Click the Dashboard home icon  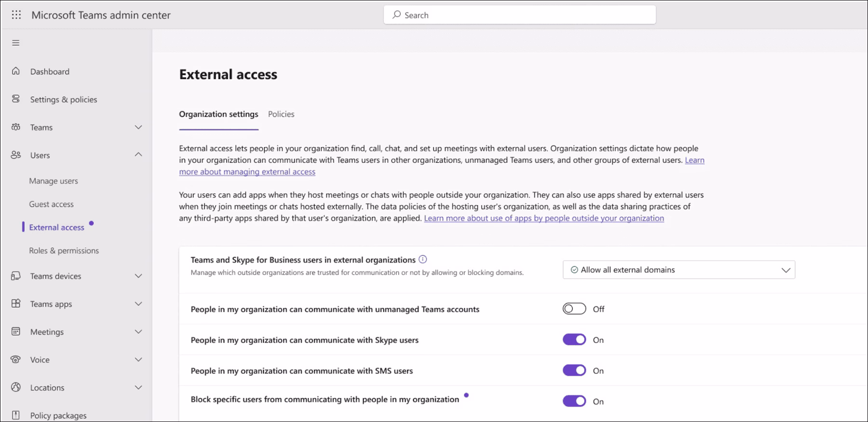tap(16, 71)
